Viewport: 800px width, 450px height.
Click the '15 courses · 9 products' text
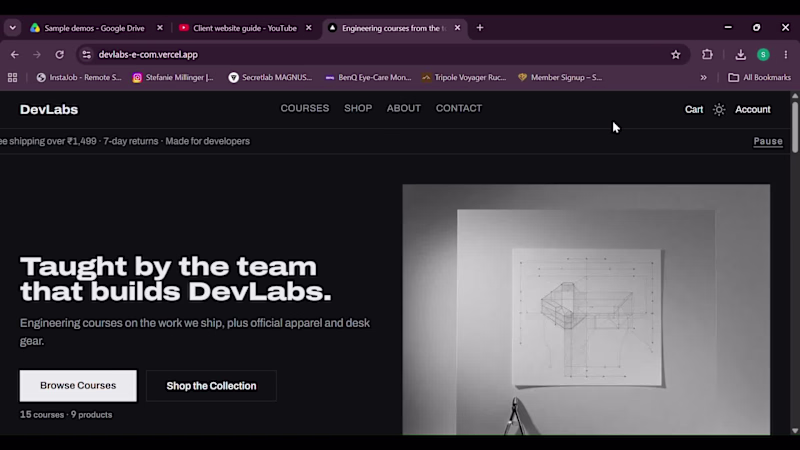(x=66, y=415)
